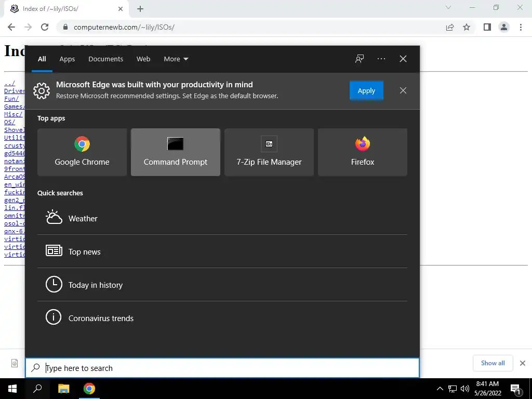
Task: Open the Chrome profile menu
Action: coord(504,27)
